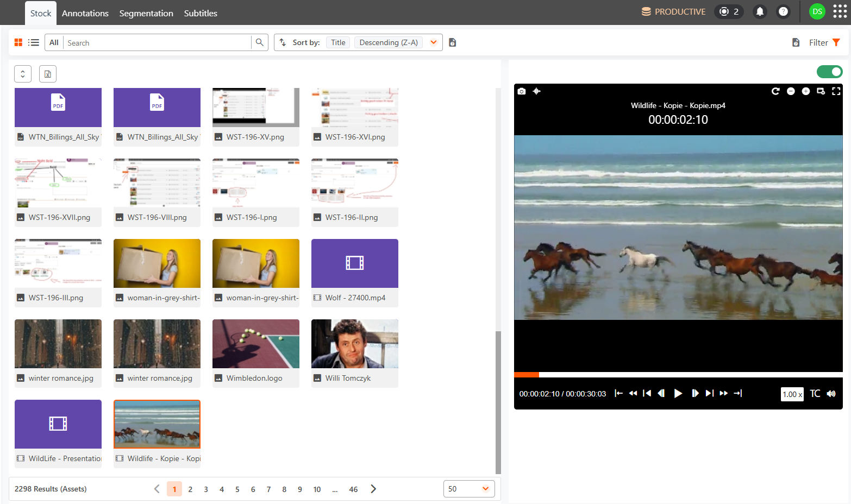The height and width of the screenshot is (504, 851).
Task: Click the document icon next to sort dropdown
Action: coord(453,42)
